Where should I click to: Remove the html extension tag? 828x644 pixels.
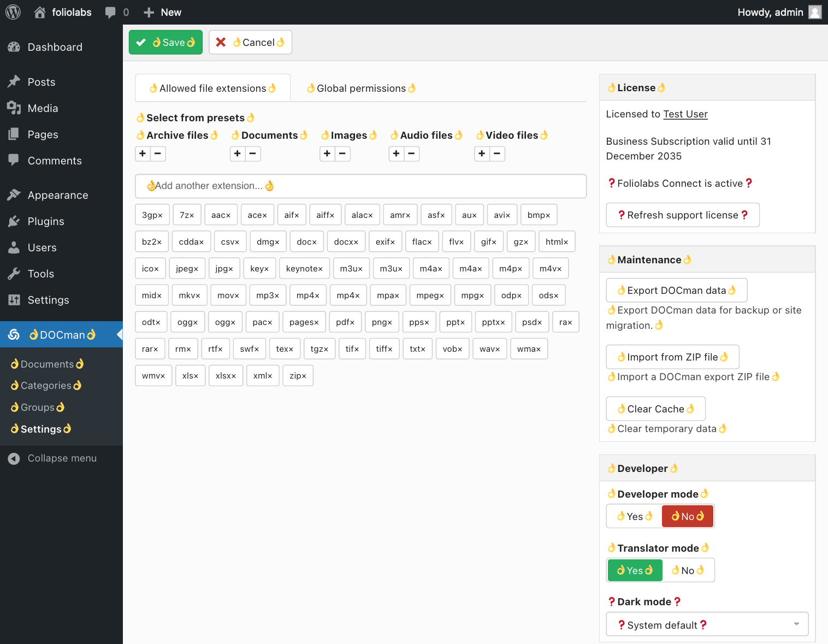point(566,242)
